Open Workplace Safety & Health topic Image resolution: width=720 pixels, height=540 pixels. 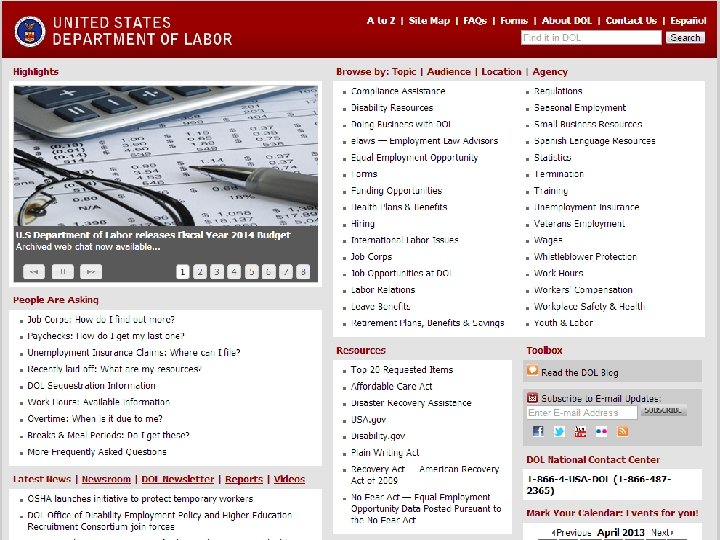pos(589,306)
